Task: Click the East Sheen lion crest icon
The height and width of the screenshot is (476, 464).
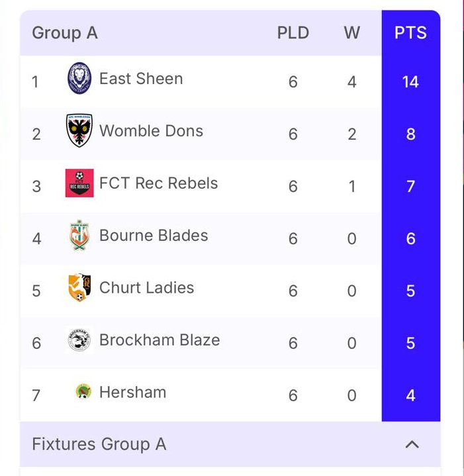Action: coord(79,79)
